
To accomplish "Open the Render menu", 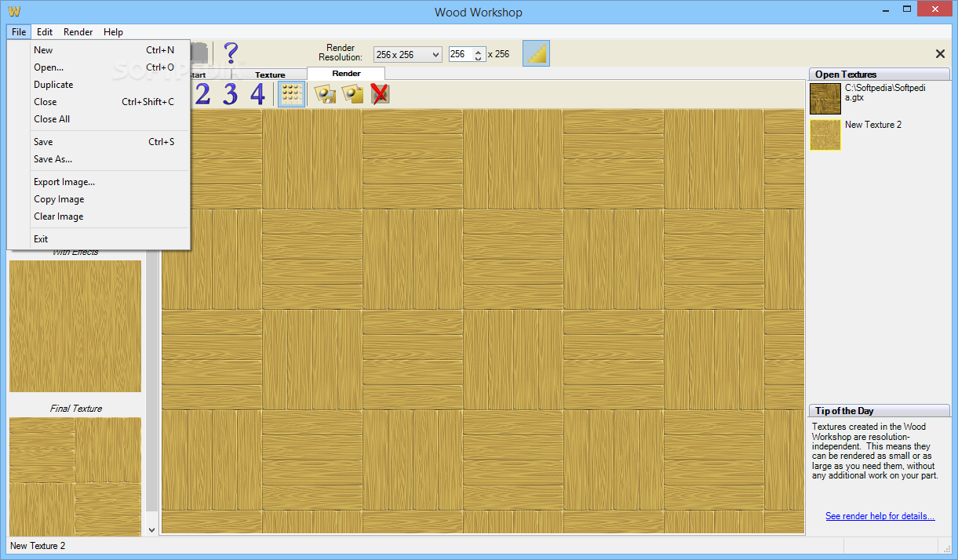I will [x=78, y=32].
